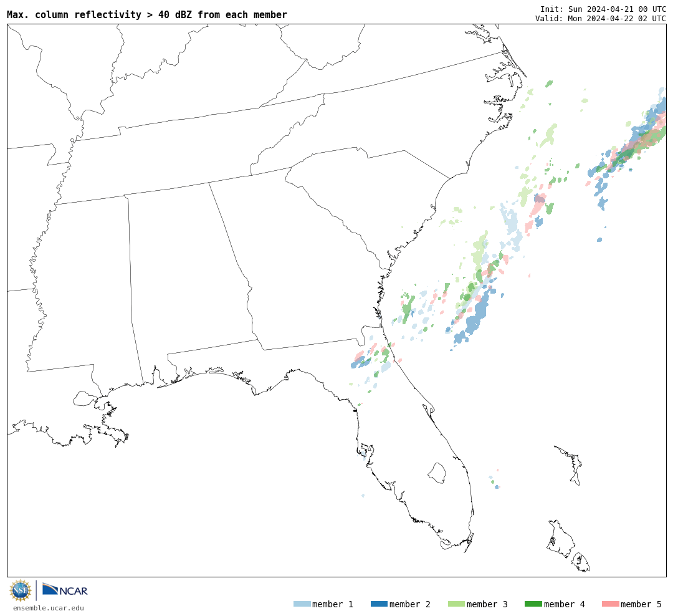Select the 'member 2' legend label
This screenshot has width=673, height=616.
tap(410, 604)
